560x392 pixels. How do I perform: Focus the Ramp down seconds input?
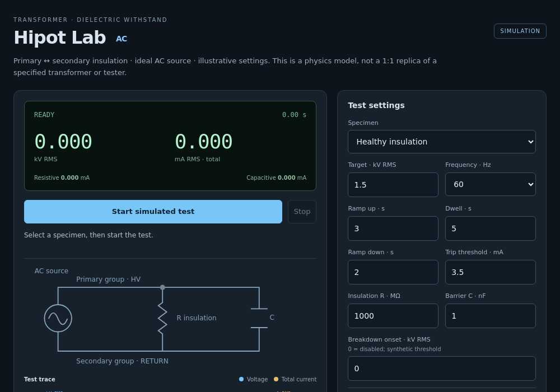(x=393, y=272)
